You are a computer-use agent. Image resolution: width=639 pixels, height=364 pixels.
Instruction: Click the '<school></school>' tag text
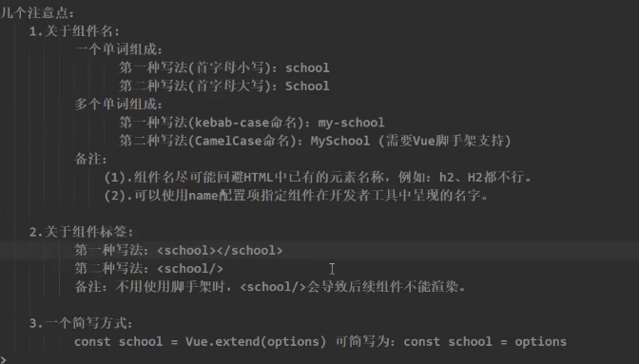coord(220,250)
